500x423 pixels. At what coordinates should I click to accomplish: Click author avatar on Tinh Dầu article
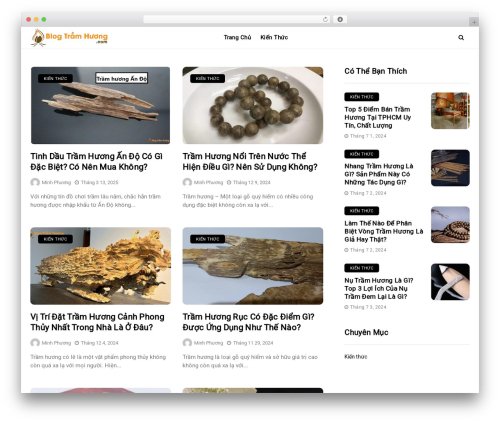pyautogui.click(x=35, y=182)
